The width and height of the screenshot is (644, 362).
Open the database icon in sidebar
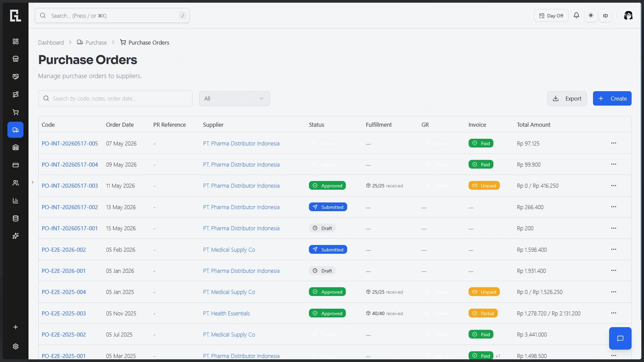click(15, 219)
